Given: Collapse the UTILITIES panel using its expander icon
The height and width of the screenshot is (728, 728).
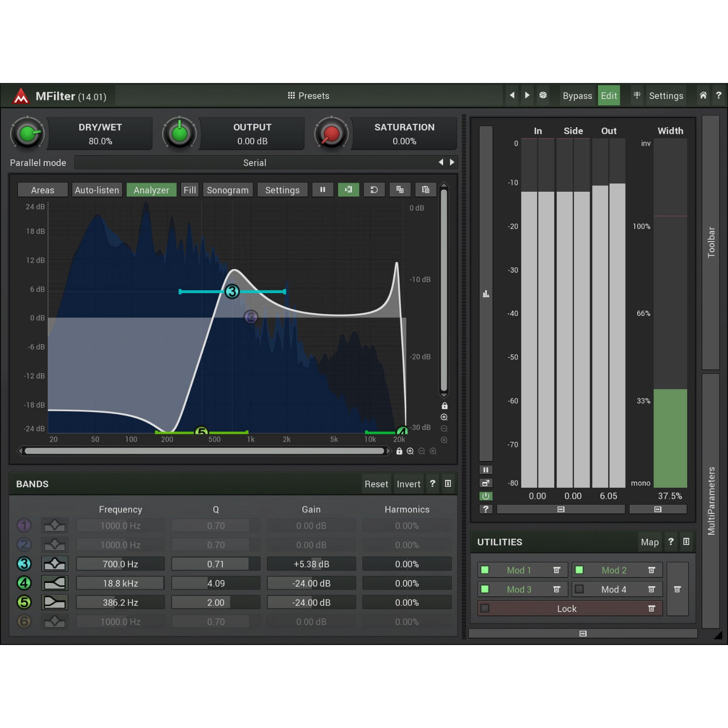Looking at the screenshot, I should coord(686,542).
